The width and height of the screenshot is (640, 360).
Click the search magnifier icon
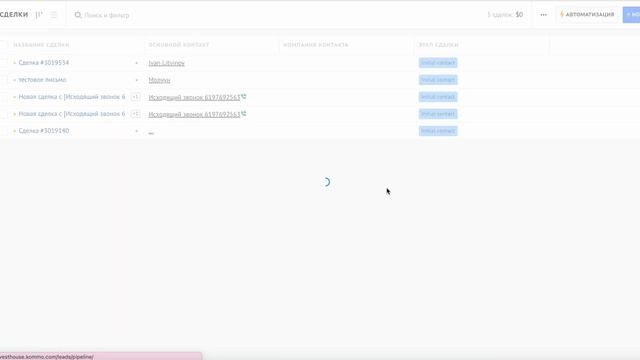pos(78,15)
